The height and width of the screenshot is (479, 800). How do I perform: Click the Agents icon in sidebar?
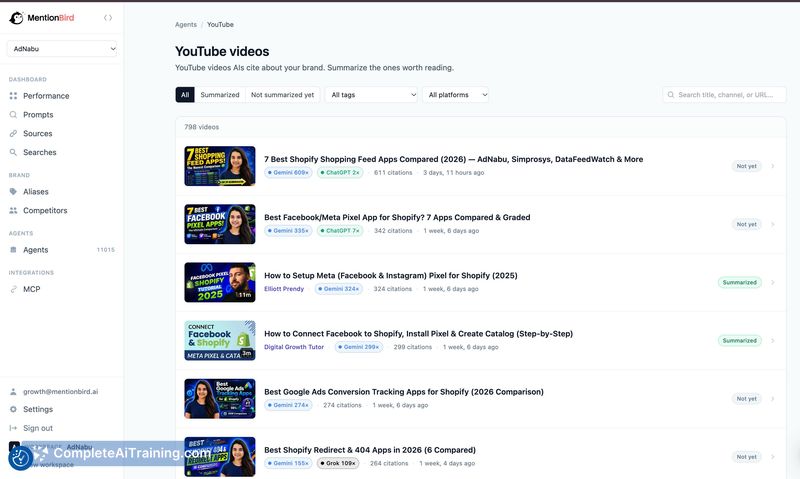pos(13,250)
